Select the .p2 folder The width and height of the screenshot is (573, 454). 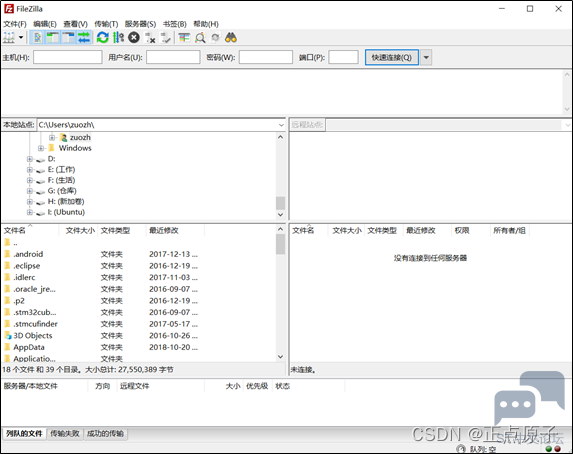pos(19,301)
